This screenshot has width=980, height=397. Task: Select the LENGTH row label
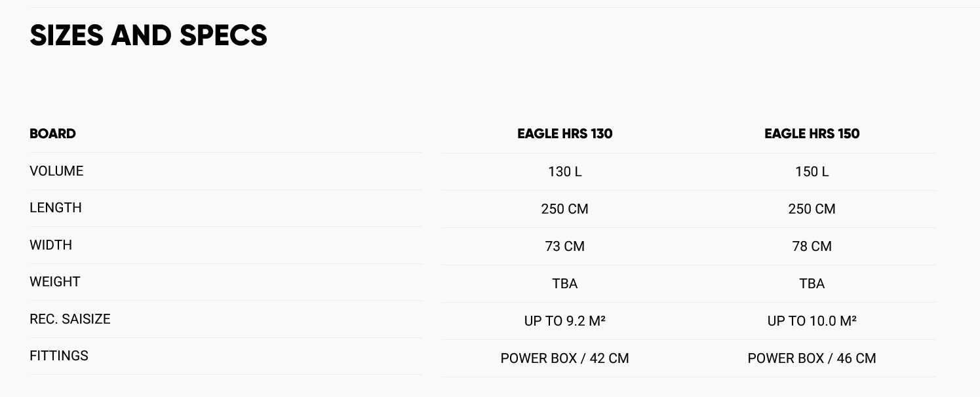click(56, 208)
